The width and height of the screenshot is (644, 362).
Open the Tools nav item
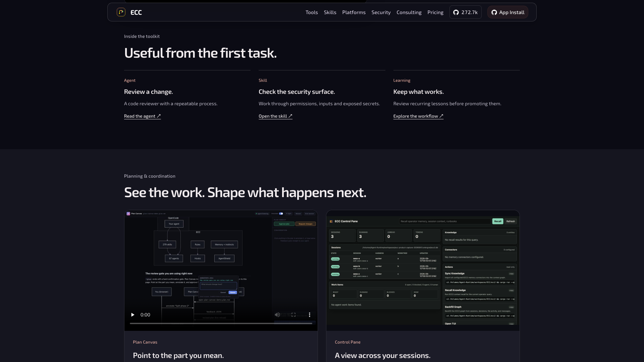[x=312, y=12]
